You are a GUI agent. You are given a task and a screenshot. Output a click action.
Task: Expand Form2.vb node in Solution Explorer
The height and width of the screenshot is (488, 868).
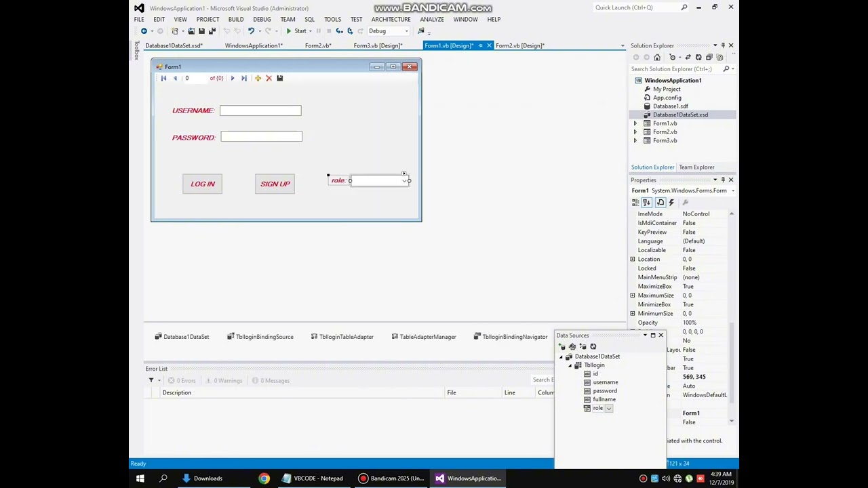click(x=635, y=132)
